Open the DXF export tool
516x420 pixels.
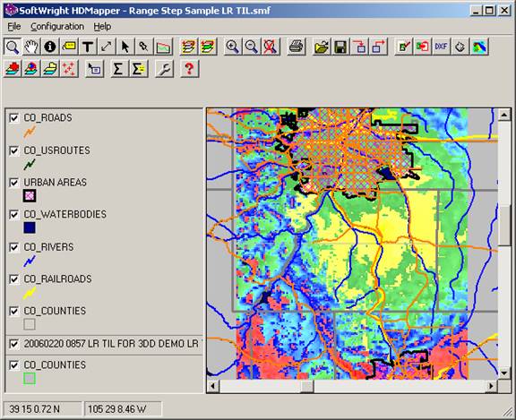click(x=441, y=47)
